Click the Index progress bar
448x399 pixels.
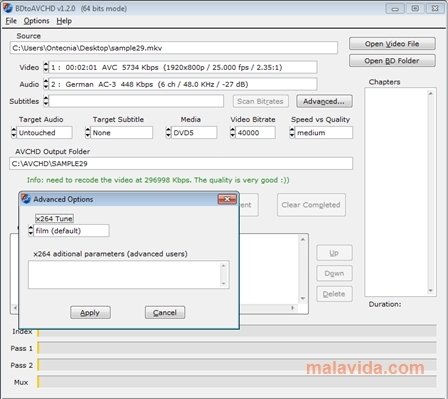[236, 331]
